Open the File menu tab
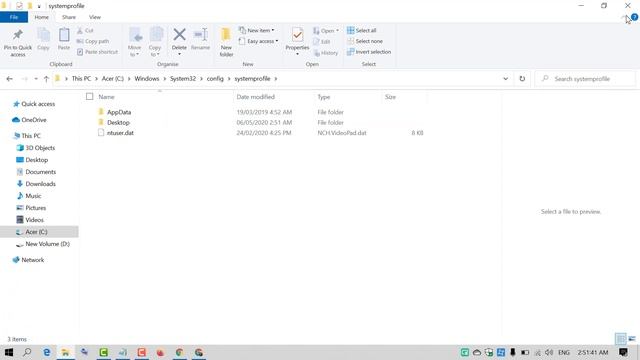640x360 pixels. [x=14, y=17]
